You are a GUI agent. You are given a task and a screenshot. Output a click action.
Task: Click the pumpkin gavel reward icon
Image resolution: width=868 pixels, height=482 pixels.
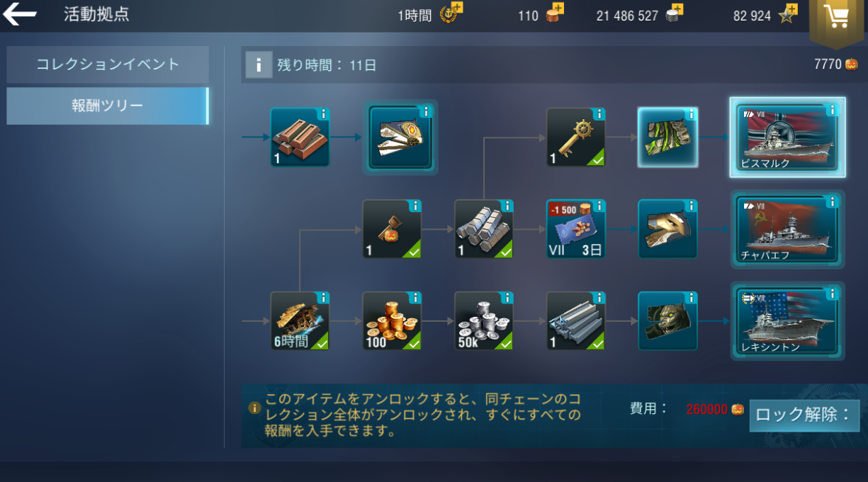click(x=392, y=229)
